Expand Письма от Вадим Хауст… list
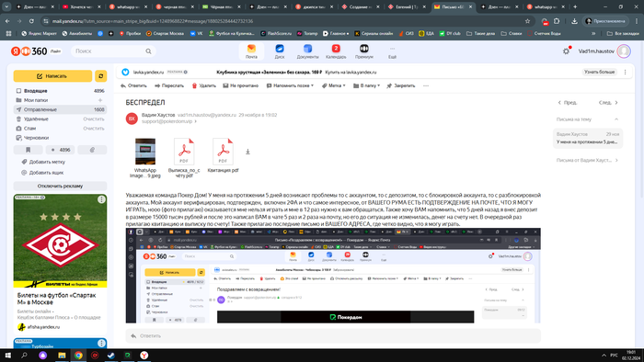 tap(587, 160)
